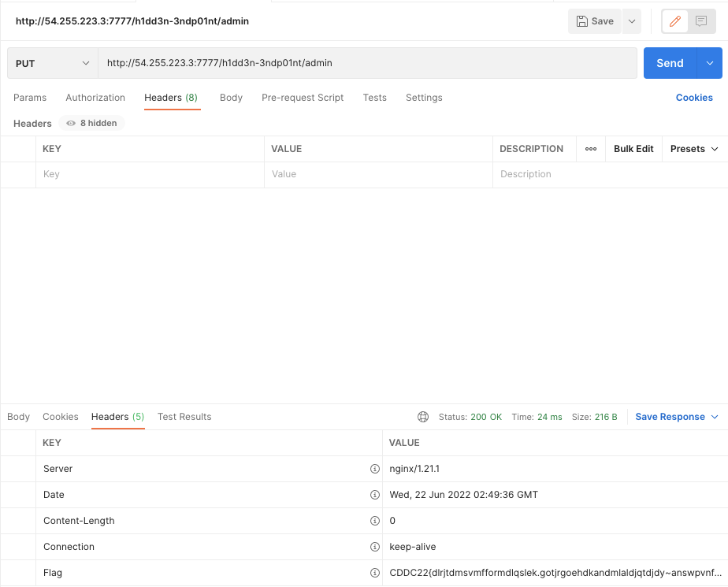Click the header Key input field
728x587 pixels.
pos(150,175)
